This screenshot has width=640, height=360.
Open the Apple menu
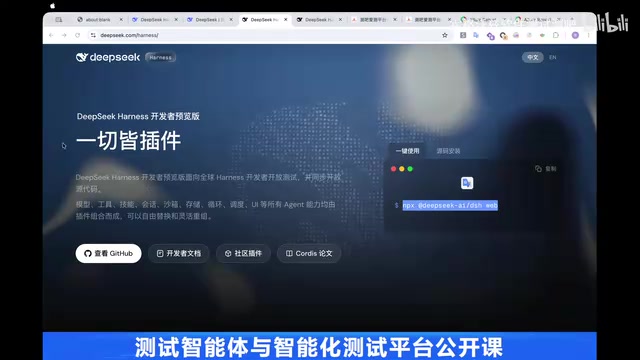tap(52, 6)
